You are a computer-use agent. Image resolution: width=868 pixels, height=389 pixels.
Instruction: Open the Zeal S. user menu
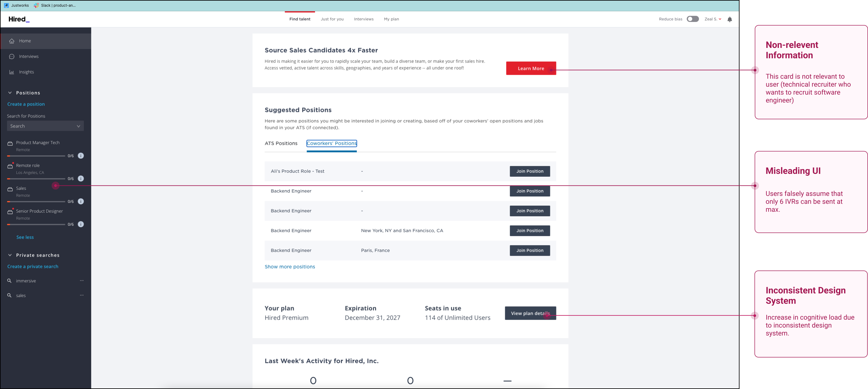pyautogui.click(x=713, y=19)
